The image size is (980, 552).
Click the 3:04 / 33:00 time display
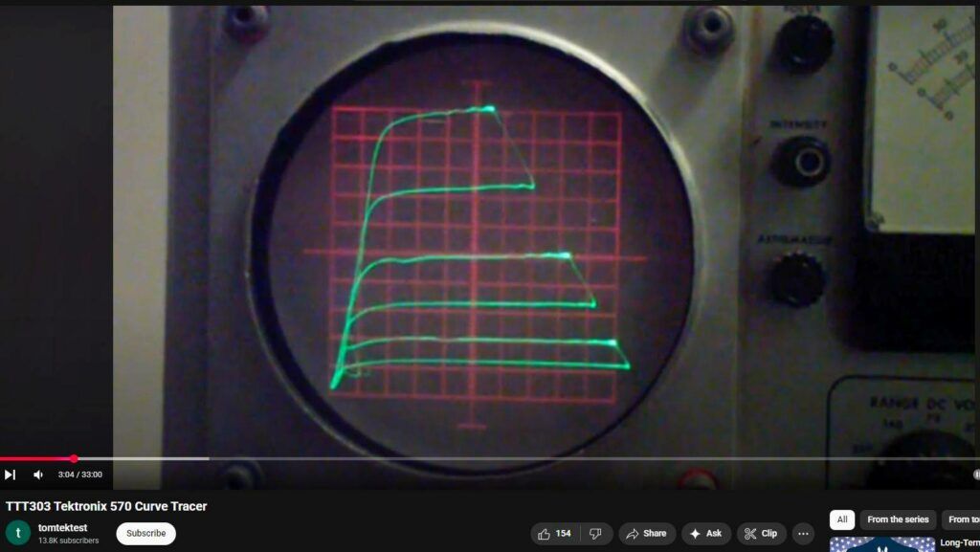tap(79, 475)
